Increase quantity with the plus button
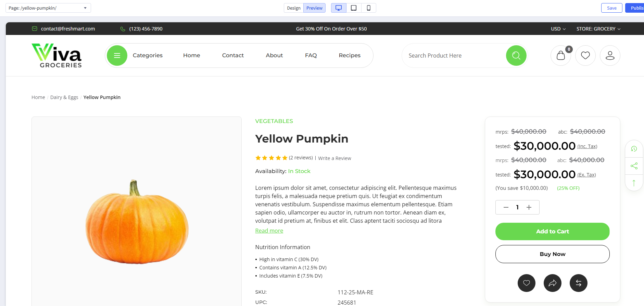 coord(529,207)
